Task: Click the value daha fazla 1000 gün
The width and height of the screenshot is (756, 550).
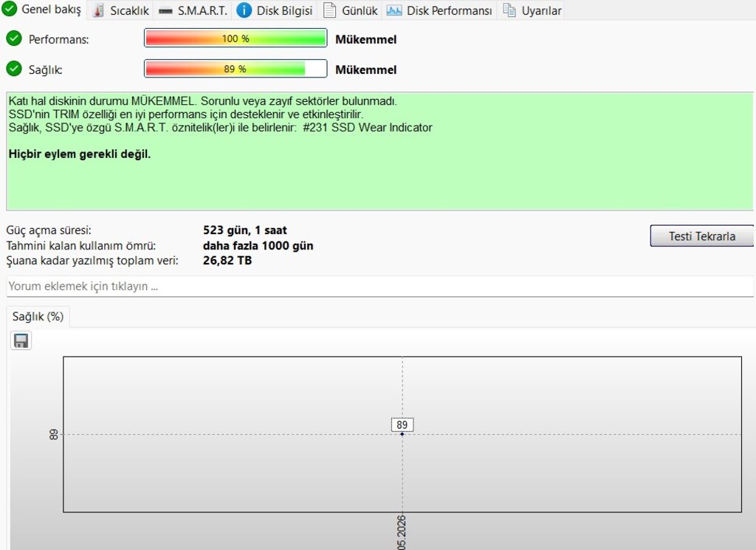Action: (x=258, y=246)
